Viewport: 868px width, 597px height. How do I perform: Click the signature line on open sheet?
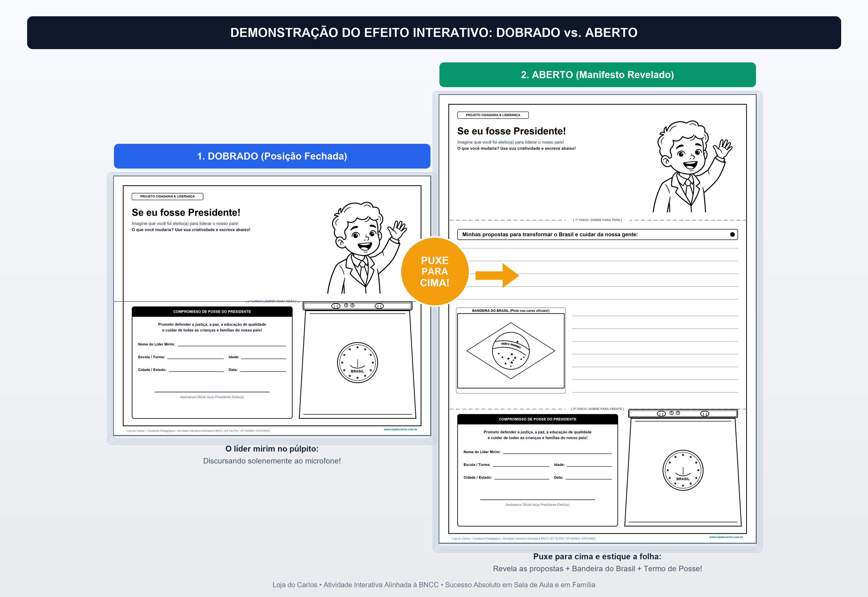pyautogui.click(x=538, y=499)
